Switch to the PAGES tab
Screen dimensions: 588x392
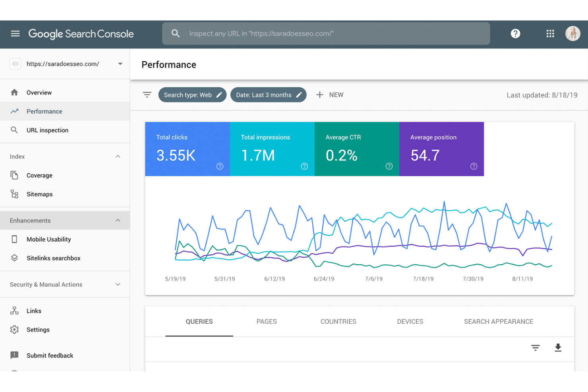[267, 322]
